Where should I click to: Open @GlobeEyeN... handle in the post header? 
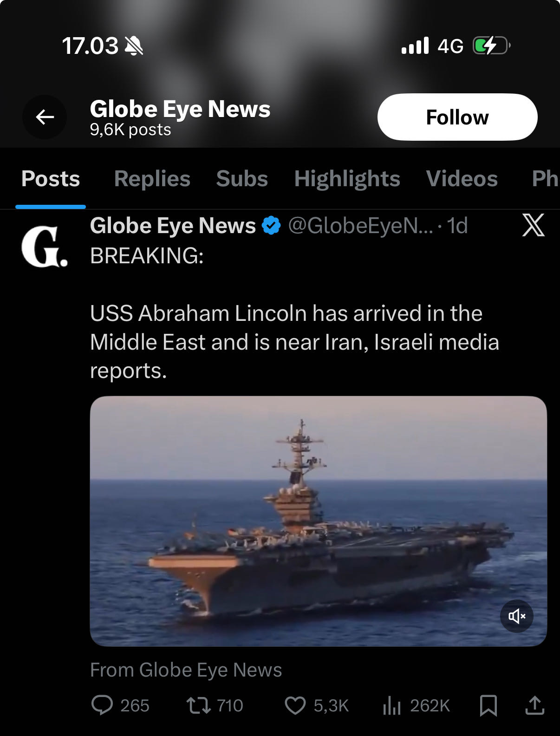[360, 226]
